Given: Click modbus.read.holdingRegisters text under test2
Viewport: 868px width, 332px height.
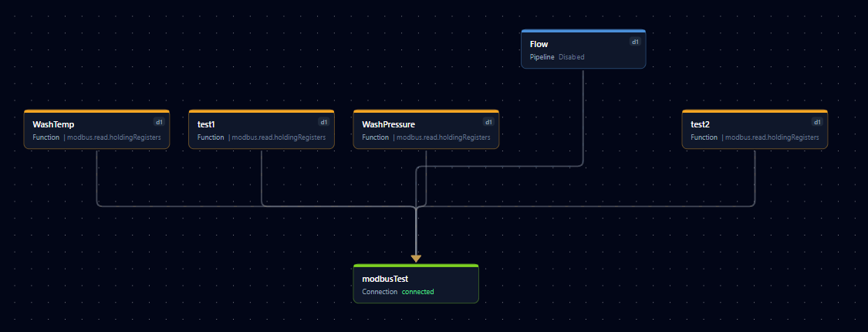Looking at the screenshot, I should tap(772, 137).
